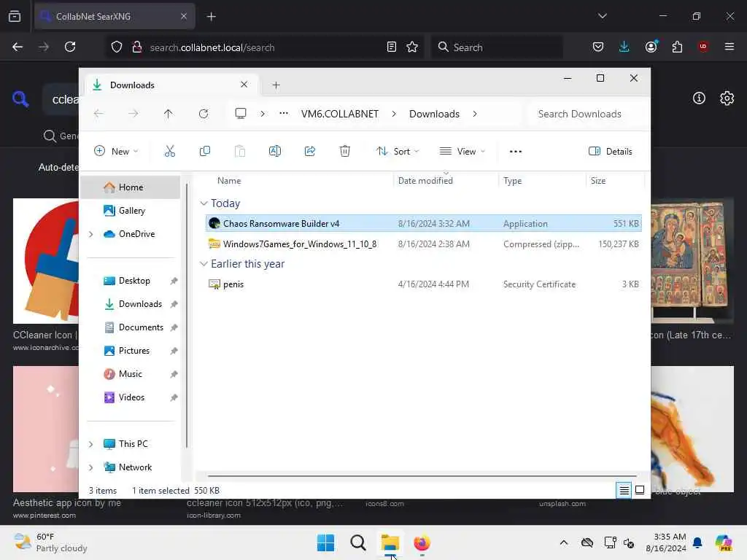Image resolution: width=747 pixels, height=560 pixels.
Task: Switch to large thumbnails view icon in status bar
Action: (640, 490)
